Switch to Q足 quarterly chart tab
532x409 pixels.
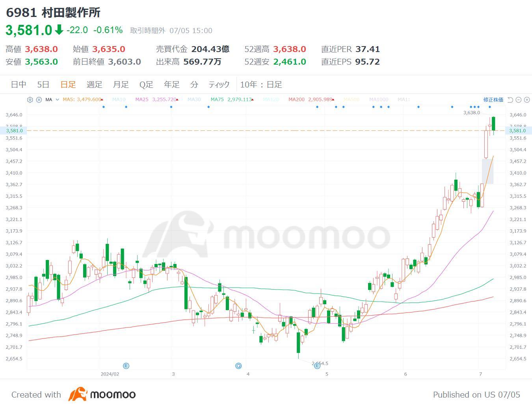tap(146, 84)
